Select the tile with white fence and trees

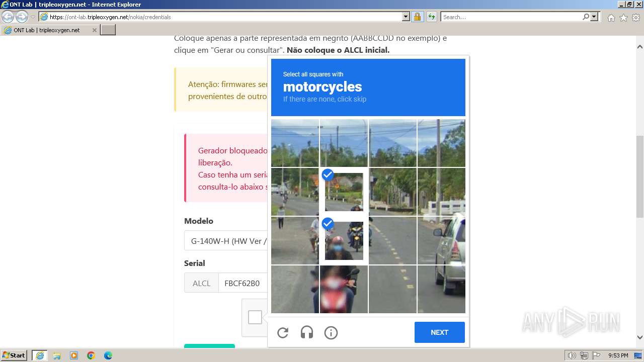441,192
